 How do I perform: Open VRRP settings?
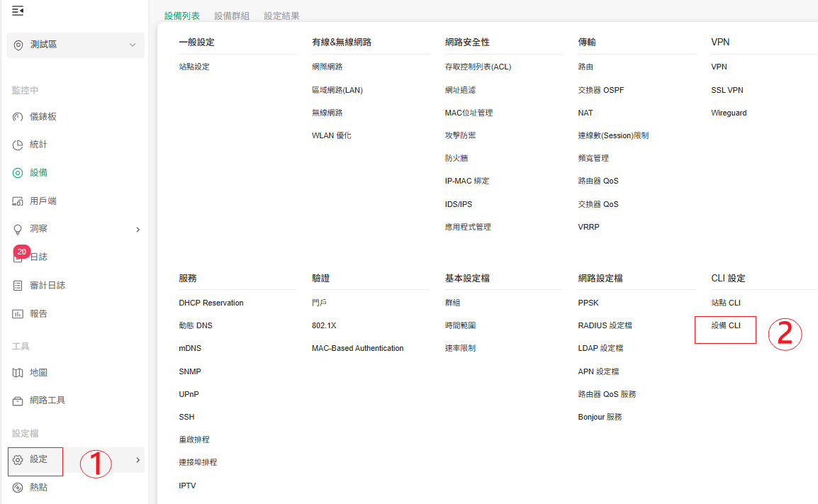[x=588, y=227]
